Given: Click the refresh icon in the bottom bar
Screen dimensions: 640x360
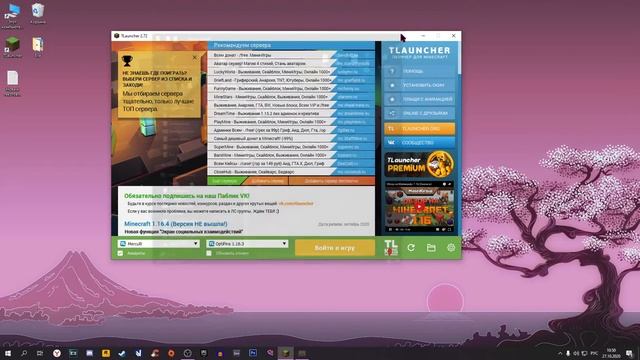Looking at the screenshot, I should [x=411, y=247].
